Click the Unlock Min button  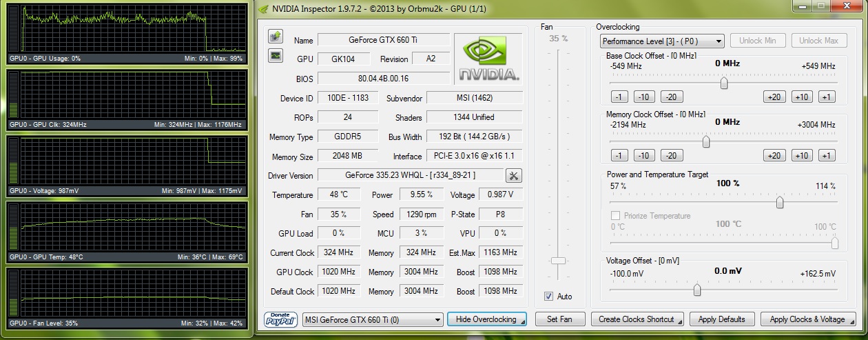758,41
